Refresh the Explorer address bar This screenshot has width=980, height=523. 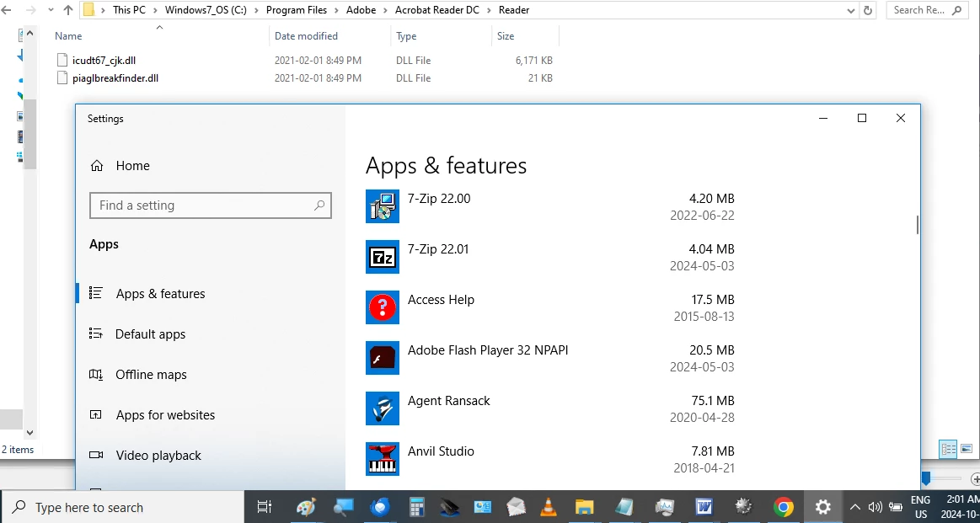coord(867,10)
